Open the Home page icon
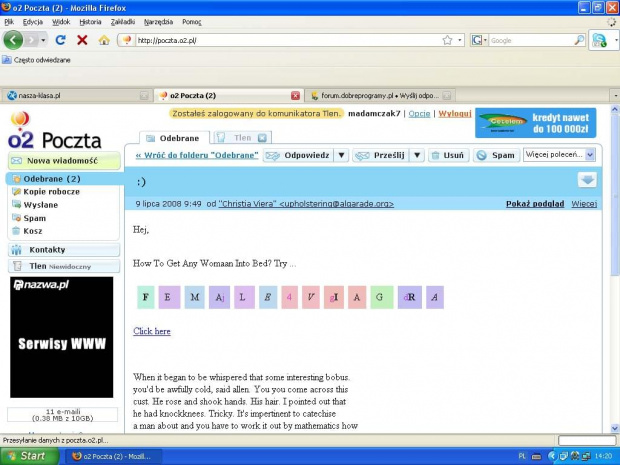The width and height of the screenshot is (620, 465). (x=104, y=40)
